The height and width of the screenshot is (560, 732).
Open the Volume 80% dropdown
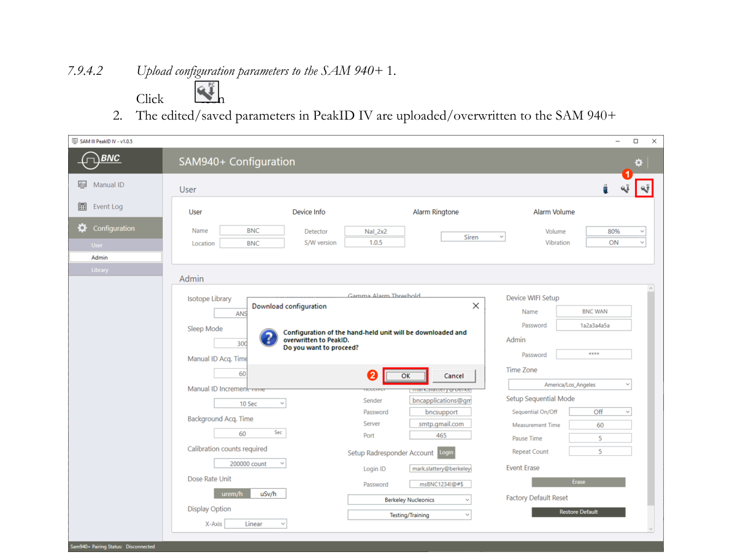pyautogui.click(x=616, y=231)
